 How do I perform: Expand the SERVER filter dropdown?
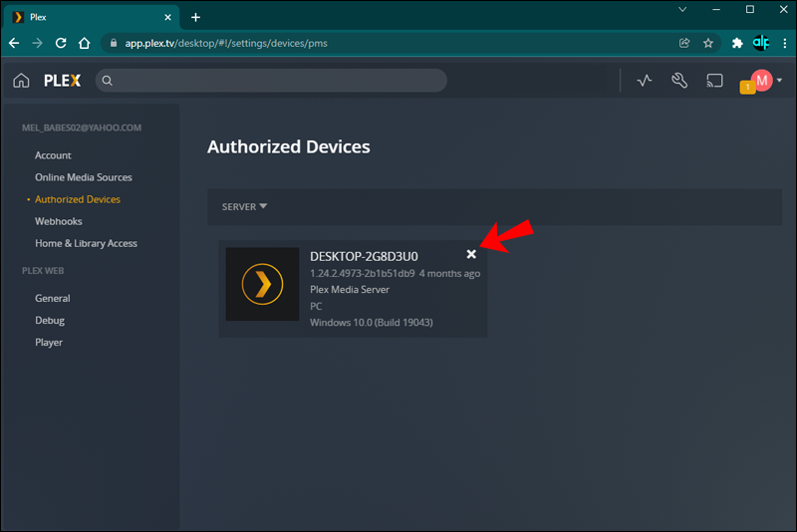pyautogui.click(x=245, y=207)
